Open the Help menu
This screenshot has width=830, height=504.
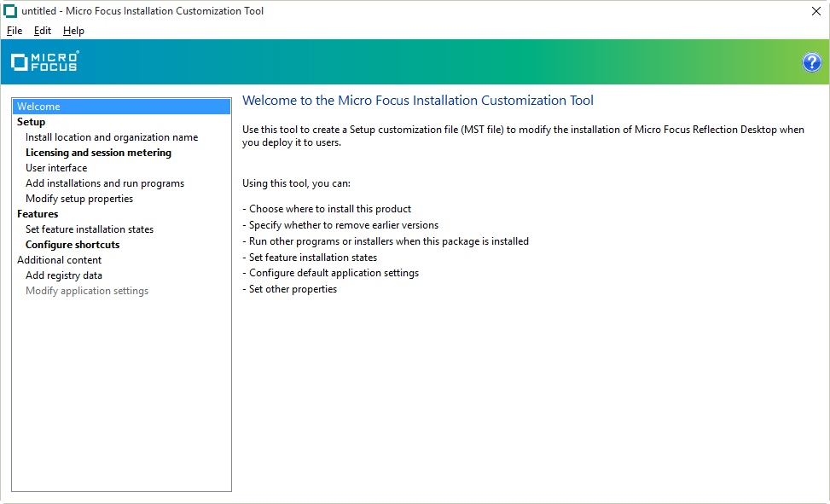[x=73, y=31]
